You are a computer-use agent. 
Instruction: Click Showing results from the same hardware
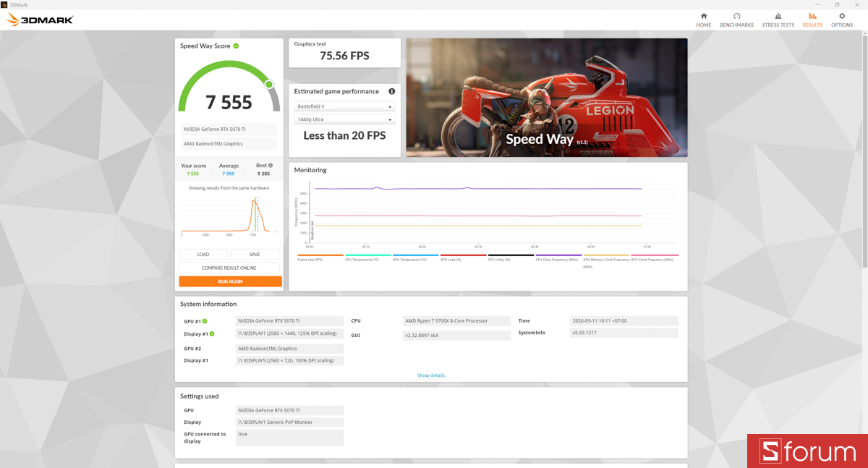[x=229, y=188]
